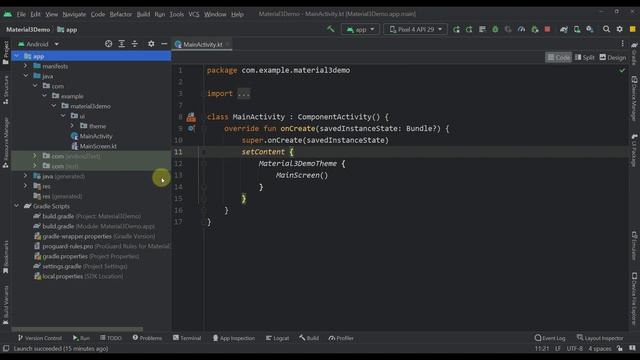
Task: Open the Version Control tool window
Action: point(40,338)
